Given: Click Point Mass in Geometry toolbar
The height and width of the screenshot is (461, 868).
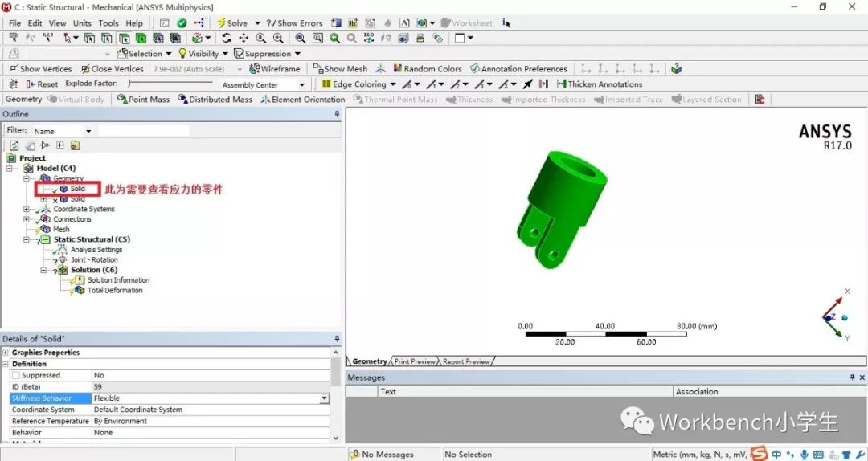Looking at the screenshot, I should coord(143,100).
